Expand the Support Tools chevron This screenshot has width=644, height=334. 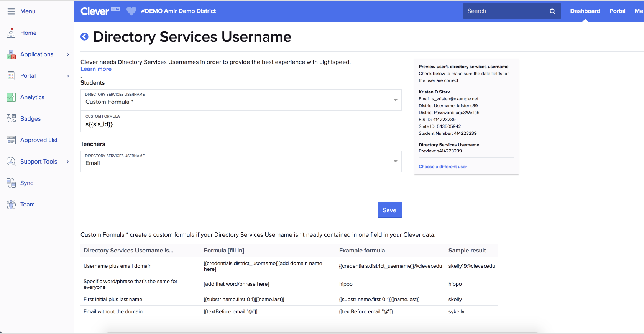pyautogui.click(x=68, y=162)
